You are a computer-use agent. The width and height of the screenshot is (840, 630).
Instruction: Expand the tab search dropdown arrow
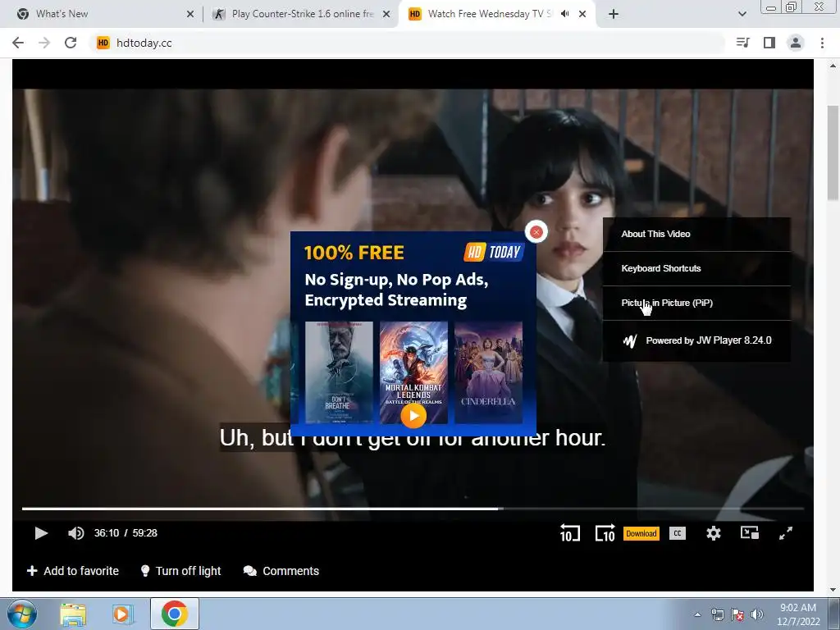(742, 15)
